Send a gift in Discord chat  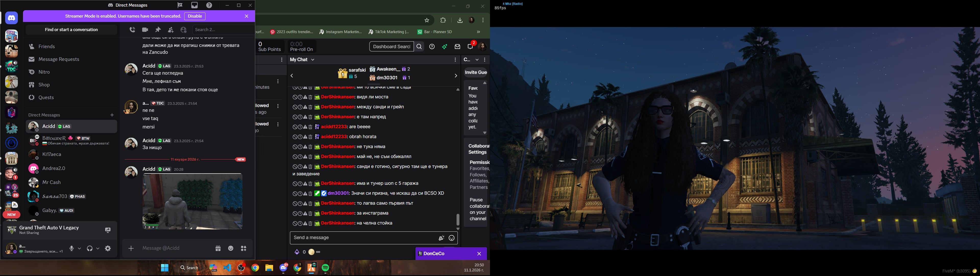click(218, 248)
